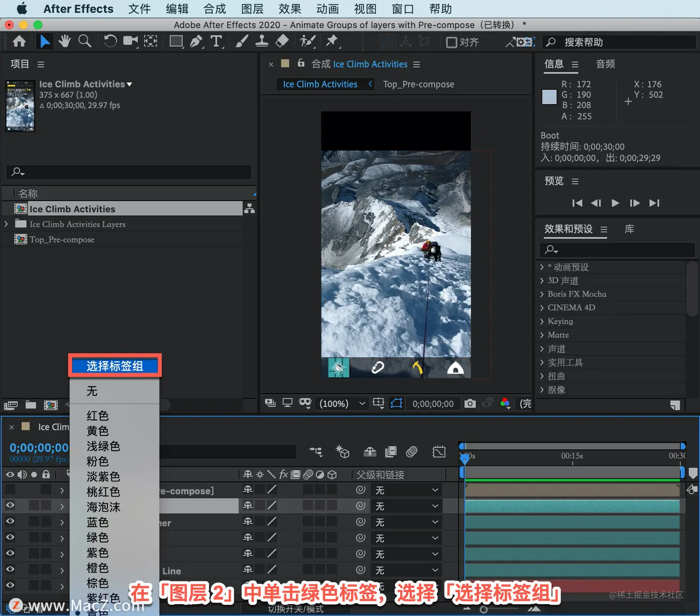Go to the Home screen icon
Screen dimensions: 700x616
click(x=19, y=42)
